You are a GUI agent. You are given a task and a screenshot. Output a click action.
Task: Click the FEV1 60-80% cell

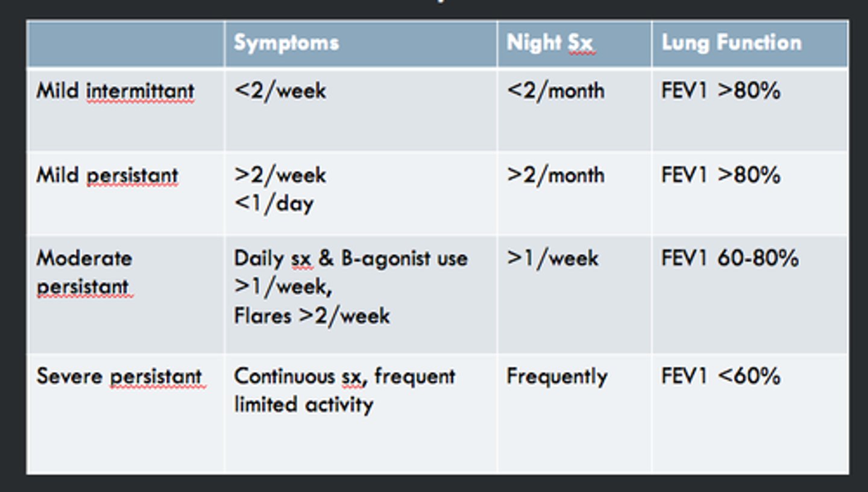coord(730,258)
